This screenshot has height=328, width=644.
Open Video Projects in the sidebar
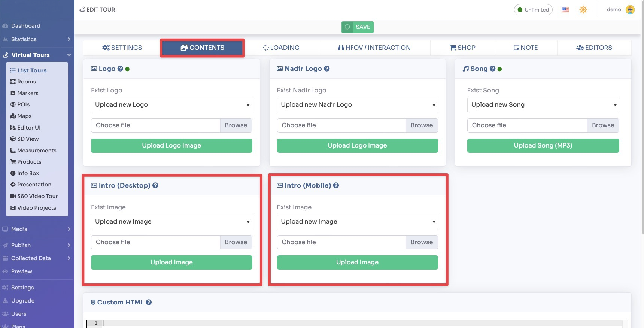[x=37, y=208]
